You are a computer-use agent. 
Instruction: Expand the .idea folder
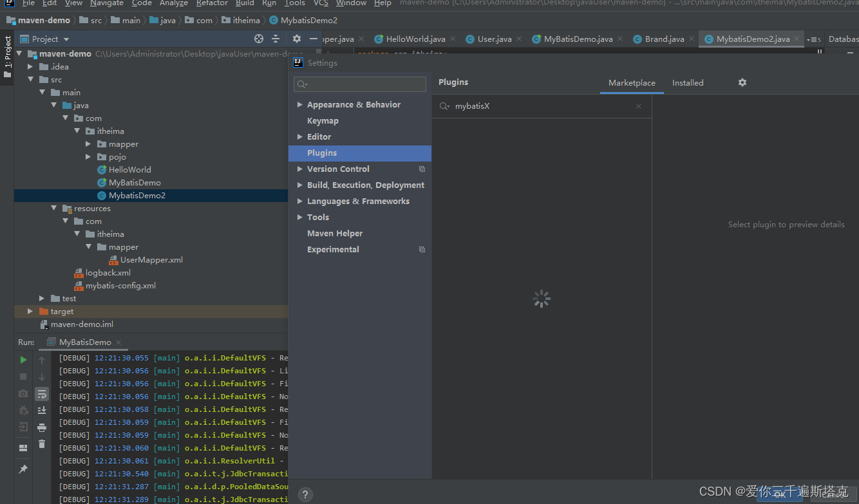click(x=30, y=66)
